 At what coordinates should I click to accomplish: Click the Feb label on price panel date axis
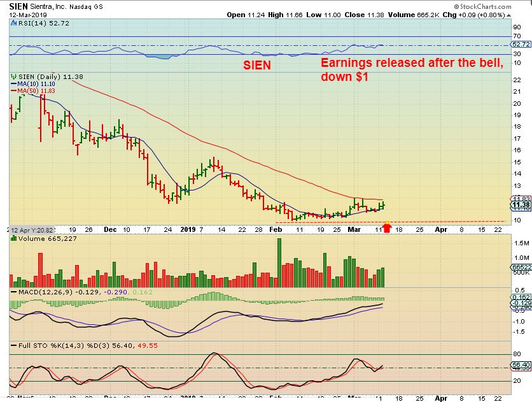pos(276,229)
